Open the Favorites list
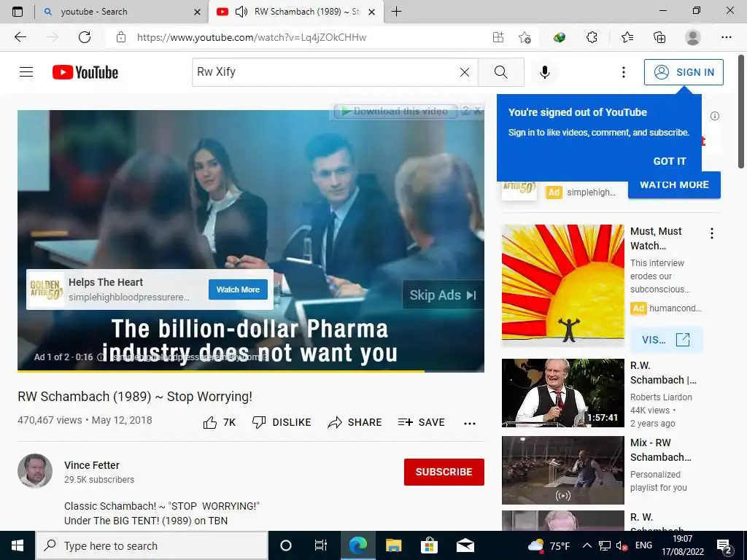This screenshot has width=747, height=560. pos(627,37)
